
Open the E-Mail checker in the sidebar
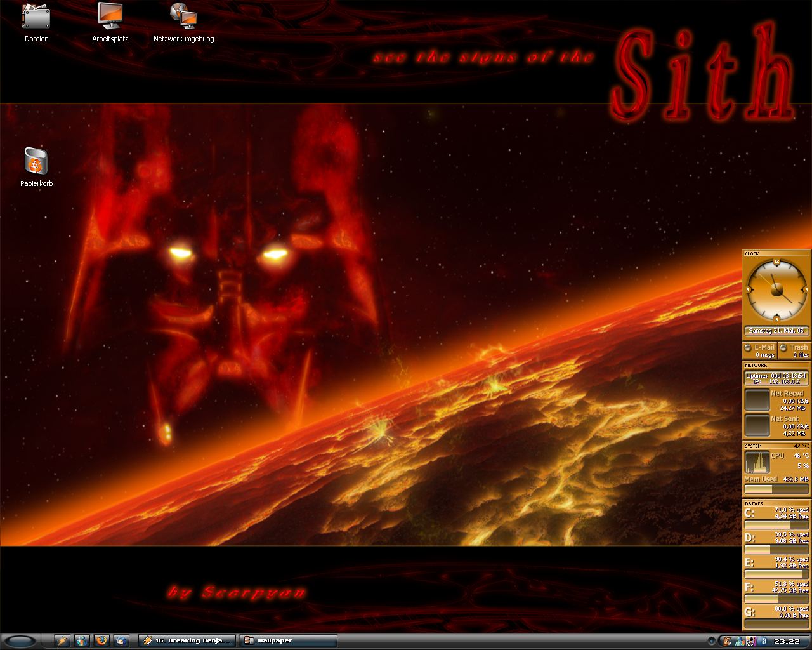click(760, 350)
